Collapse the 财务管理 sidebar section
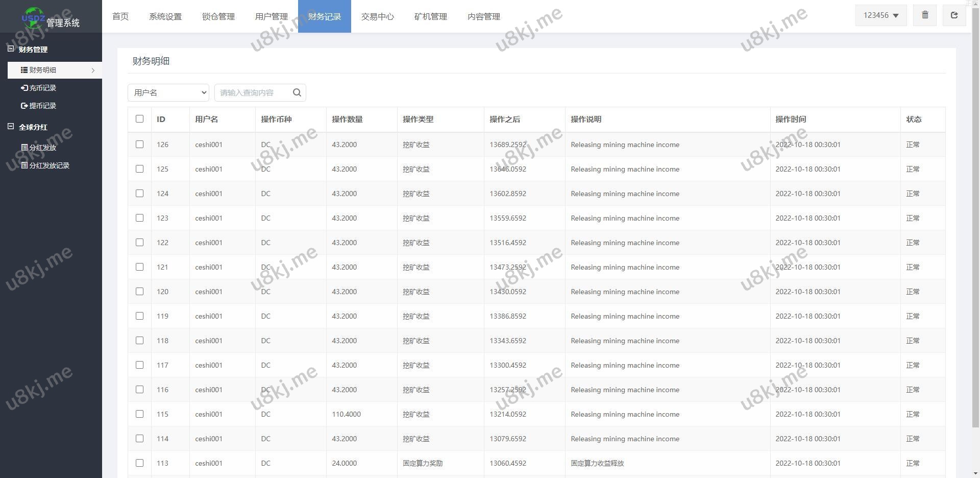The image size is (980, 478). click(x=11, y=49)
